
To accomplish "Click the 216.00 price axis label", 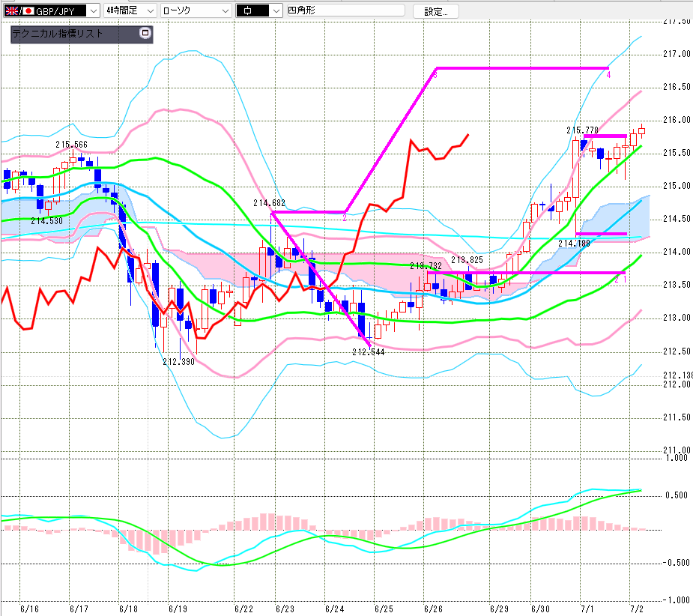I will click(677, 120).
